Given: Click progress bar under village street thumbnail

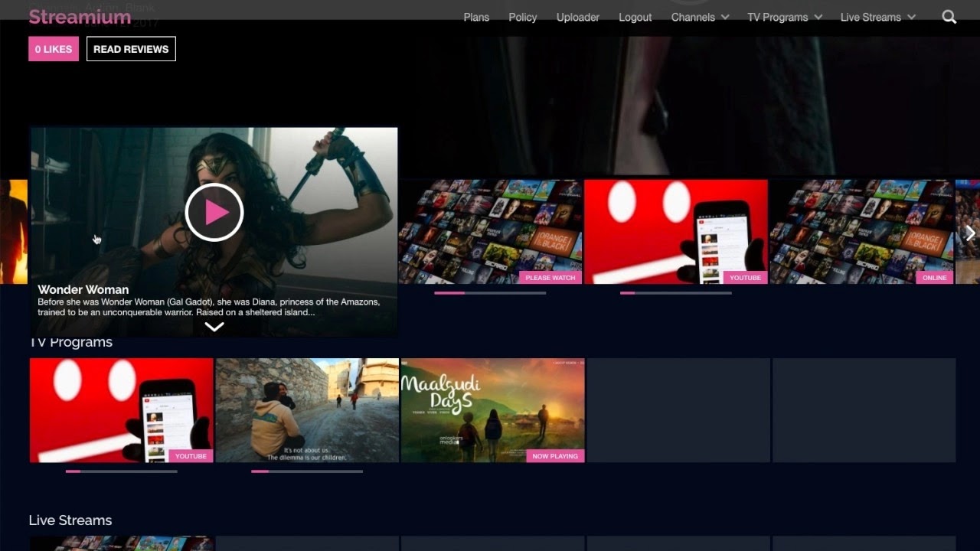Looking at the screenshot, I should (x=307, y=471).
